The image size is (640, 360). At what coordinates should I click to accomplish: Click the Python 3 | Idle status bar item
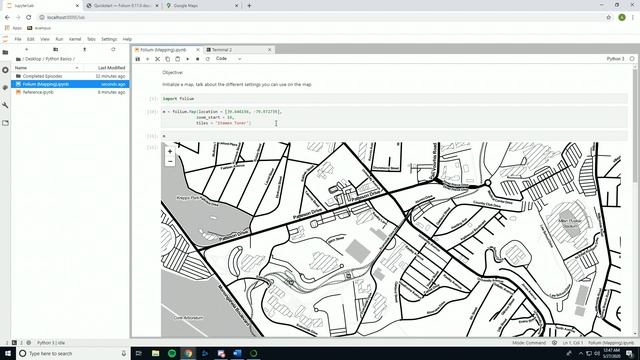51,343
